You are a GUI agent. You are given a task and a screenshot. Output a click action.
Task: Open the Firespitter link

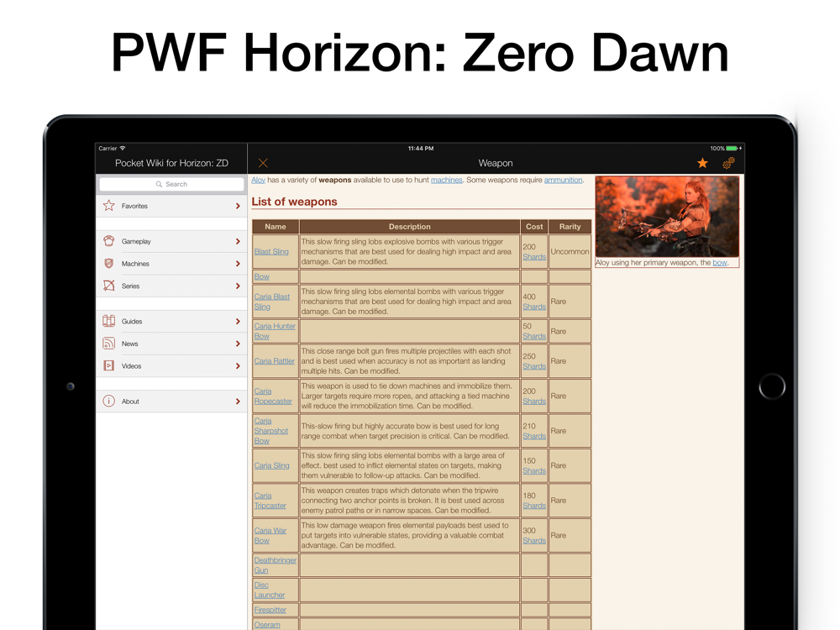point(270,610)
